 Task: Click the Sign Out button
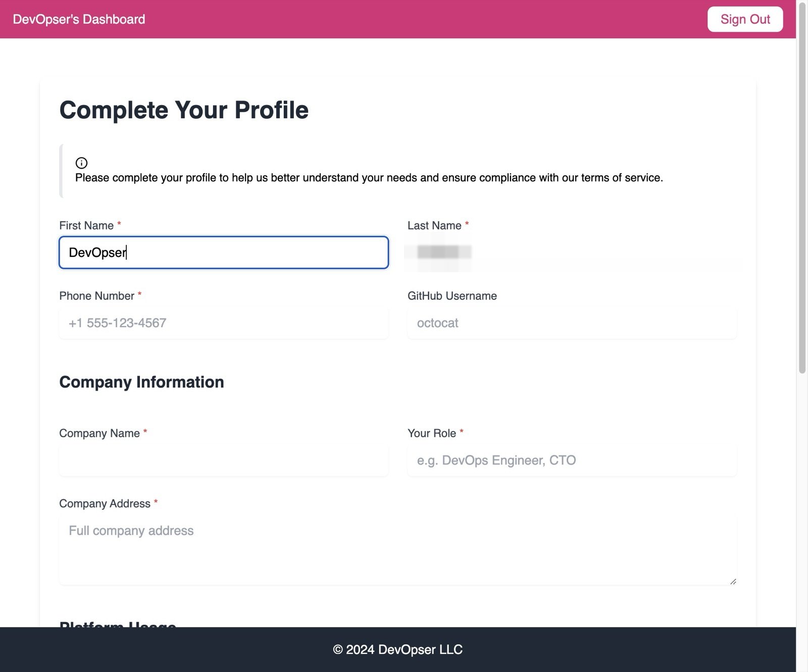745,19
